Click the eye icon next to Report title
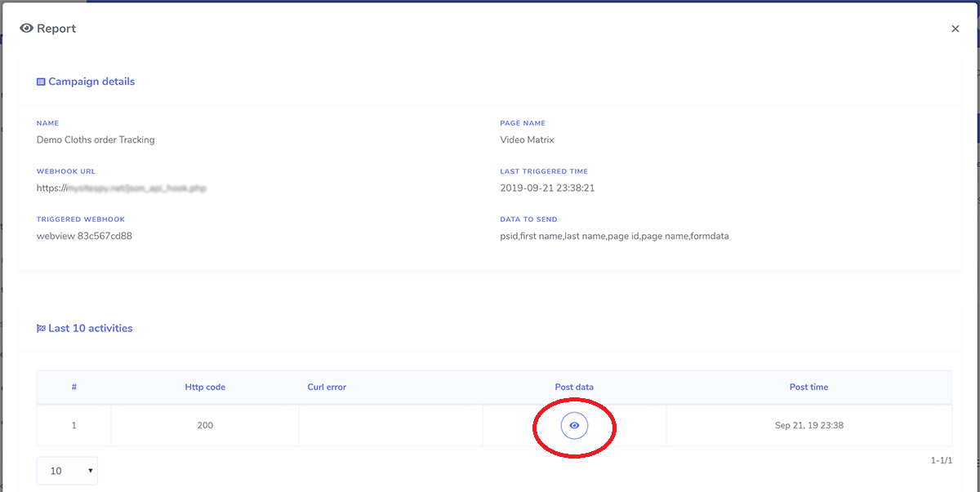This screenshot has width=980, height=492. click(x=25, y=28)
